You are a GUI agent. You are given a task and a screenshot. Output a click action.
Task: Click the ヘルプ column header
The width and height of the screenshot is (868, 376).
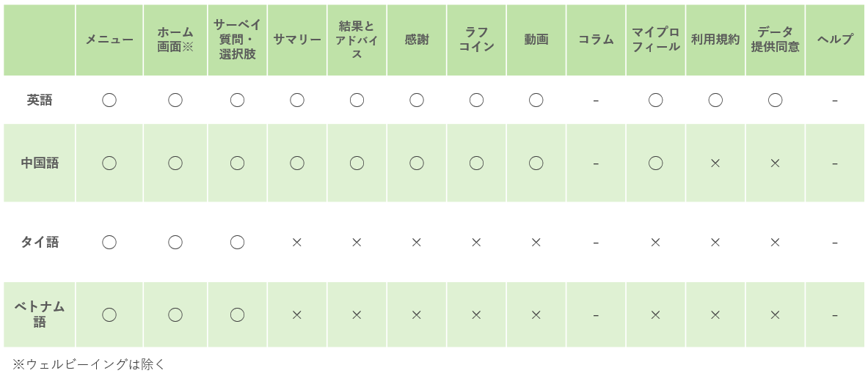point(835,40)
